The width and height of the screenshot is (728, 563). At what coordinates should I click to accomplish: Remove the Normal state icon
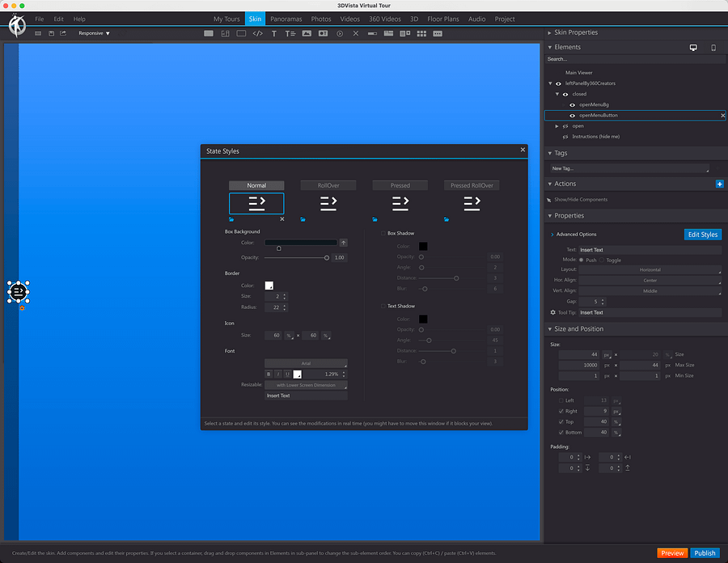(281, 219)
